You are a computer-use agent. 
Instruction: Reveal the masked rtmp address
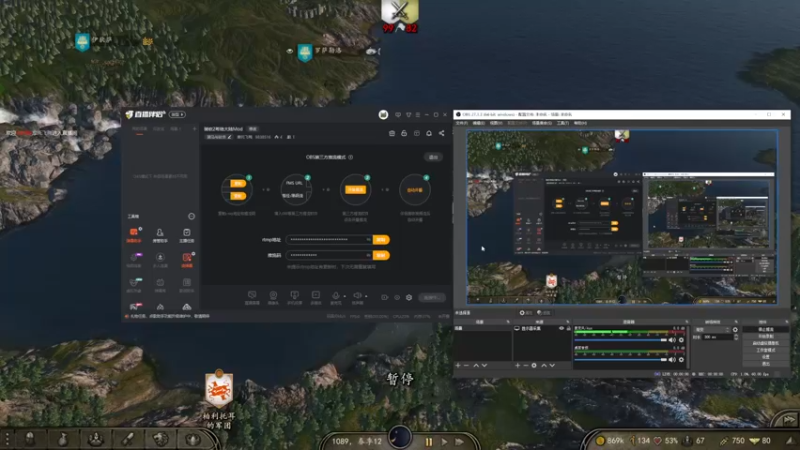tap(368, 239)
